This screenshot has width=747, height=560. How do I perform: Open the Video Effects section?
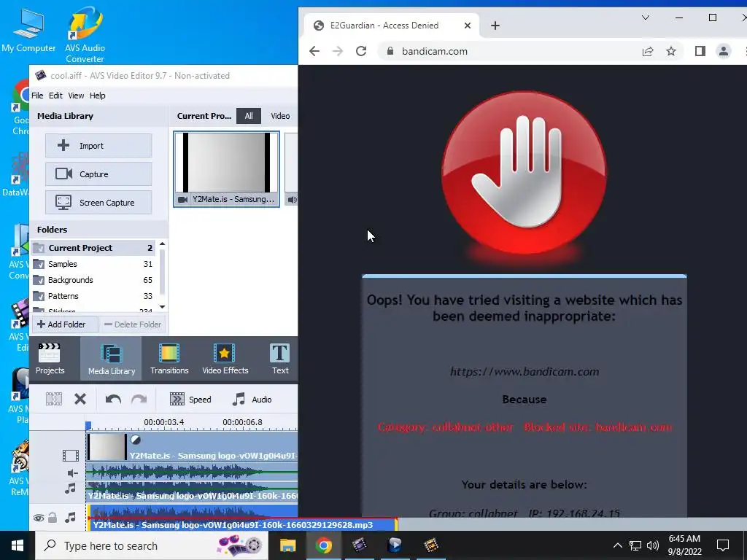point(225,359)
